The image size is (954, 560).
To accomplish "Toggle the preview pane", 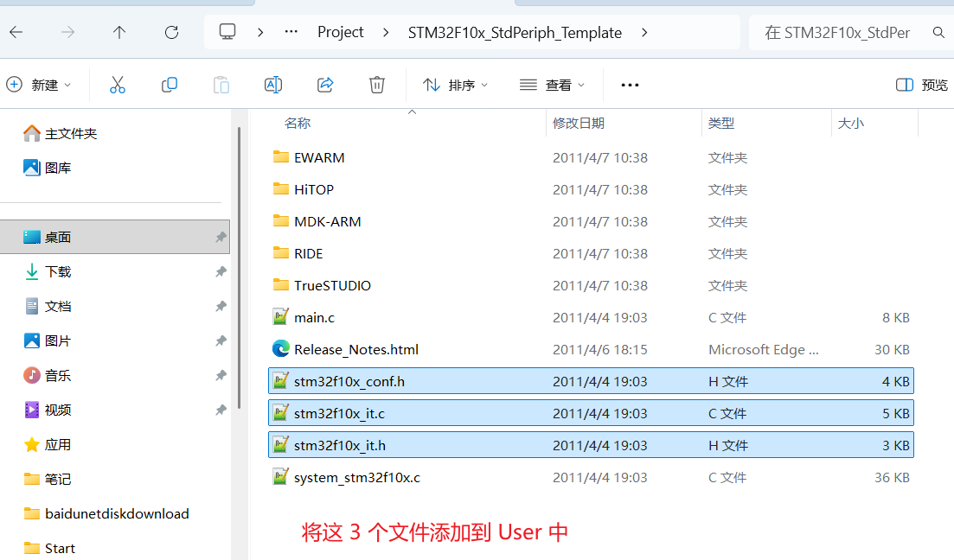I will (922, 86).
